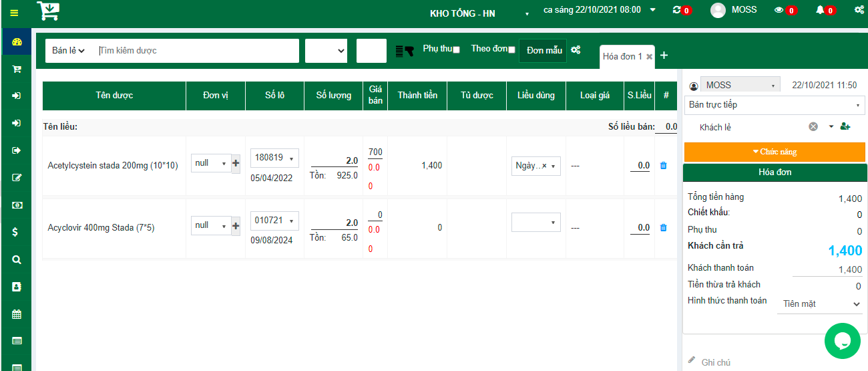Click the add new customer icon

845,126
